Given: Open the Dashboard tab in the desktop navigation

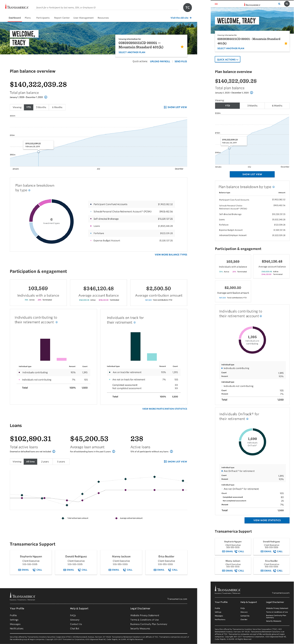Looking at the screenshot, I should [15, 18].
